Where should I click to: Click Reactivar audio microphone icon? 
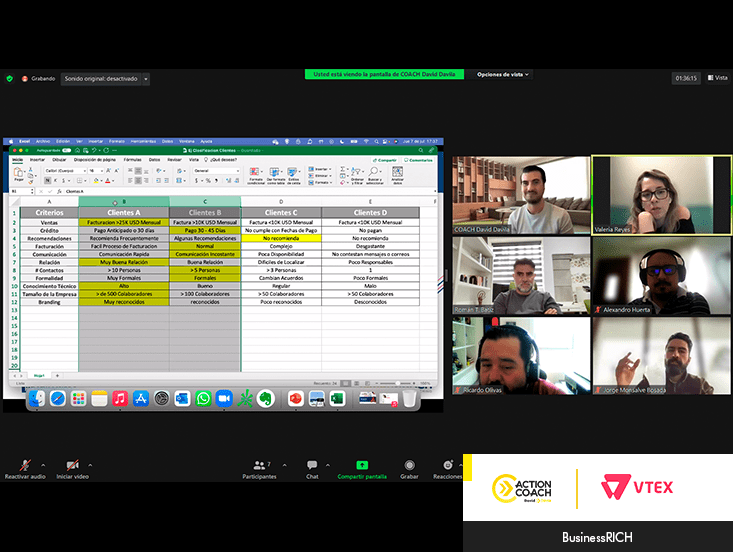tap(25, 465)
